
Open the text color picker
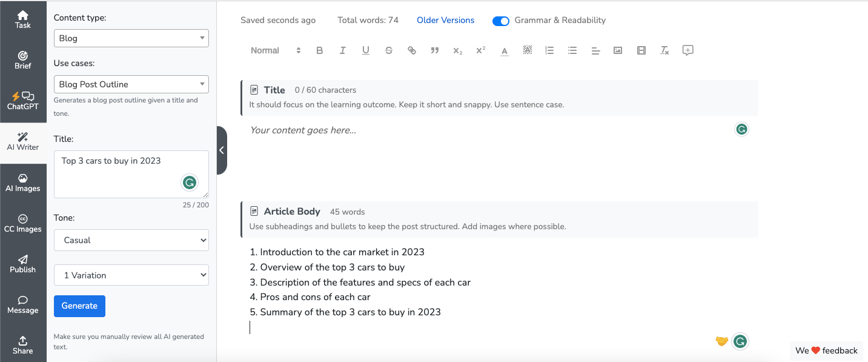(504, 51)
